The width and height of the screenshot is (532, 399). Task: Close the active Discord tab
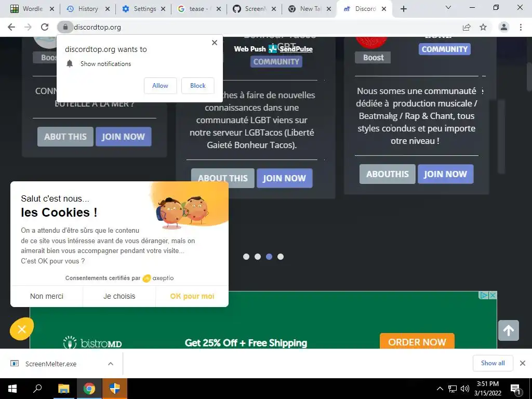(384, 9)
